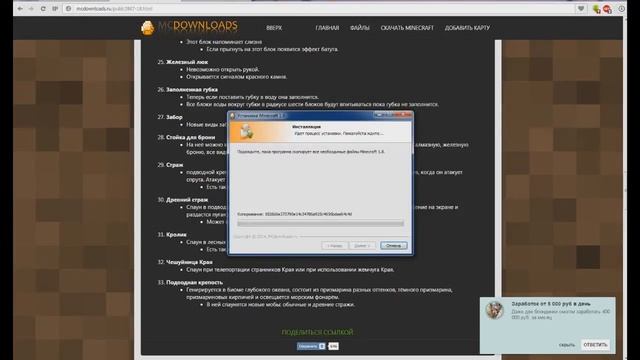Click the MCDownloads site logo
The width and height of the screenshot is (640, 360).
pyautogui.click(x=189, y=27)
